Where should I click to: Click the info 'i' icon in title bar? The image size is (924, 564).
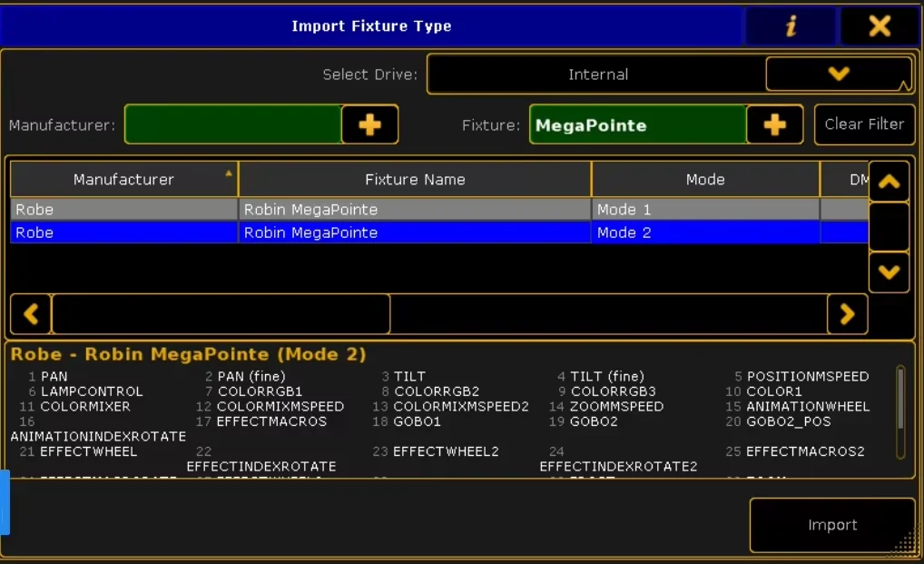pyautogui.click(x=791, y=26)
